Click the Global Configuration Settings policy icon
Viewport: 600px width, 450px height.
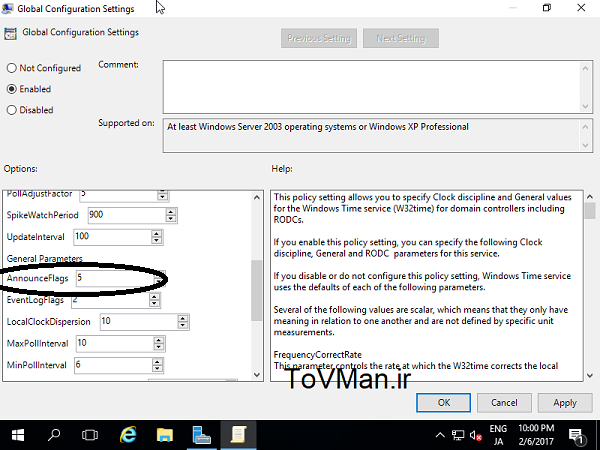tap(10, 34)
